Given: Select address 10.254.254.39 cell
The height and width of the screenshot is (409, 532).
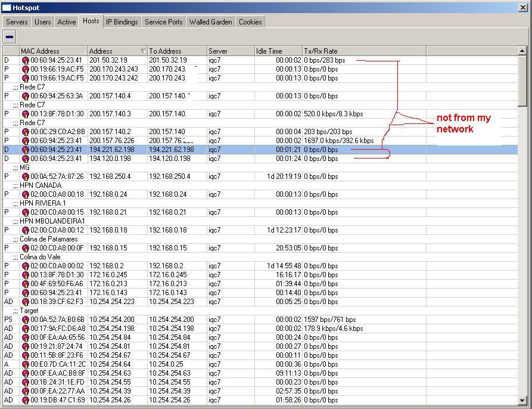Looking at the screenshot, I should coord(118,391).
